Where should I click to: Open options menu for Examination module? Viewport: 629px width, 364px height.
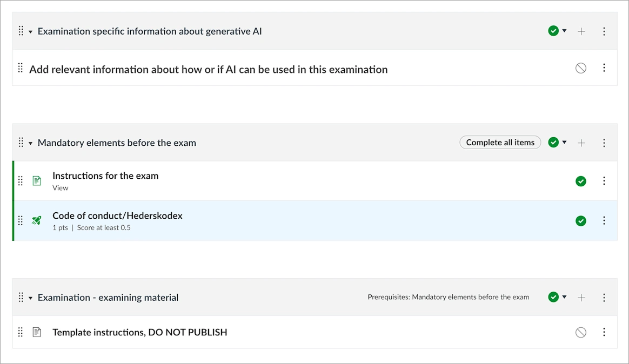tap(604, 298)
